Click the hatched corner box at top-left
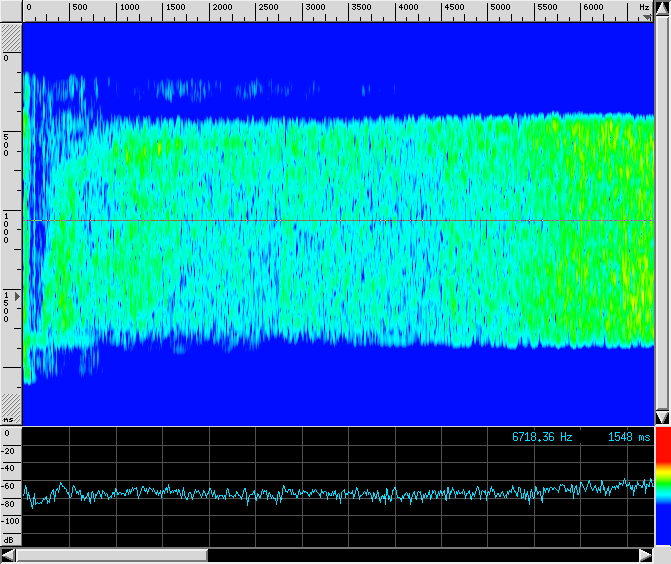The image size is (671, 564). click(x=11, y=36)
